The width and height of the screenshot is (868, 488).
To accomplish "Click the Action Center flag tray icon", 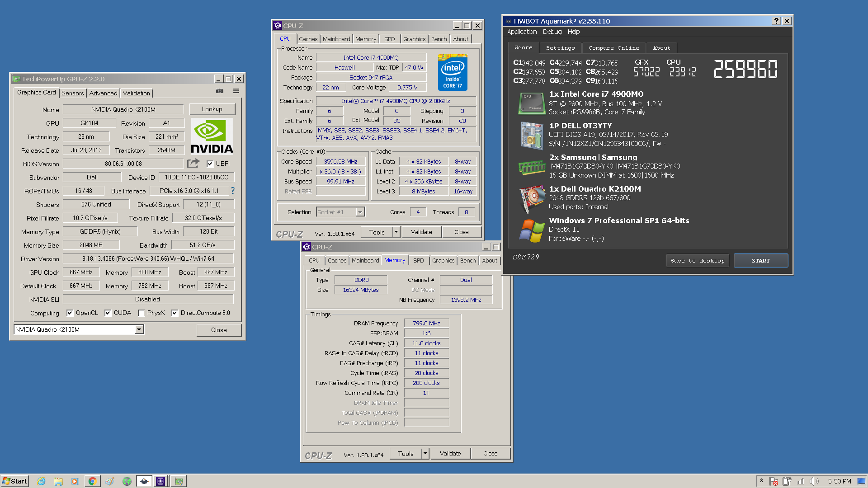I will pos(774,481).
